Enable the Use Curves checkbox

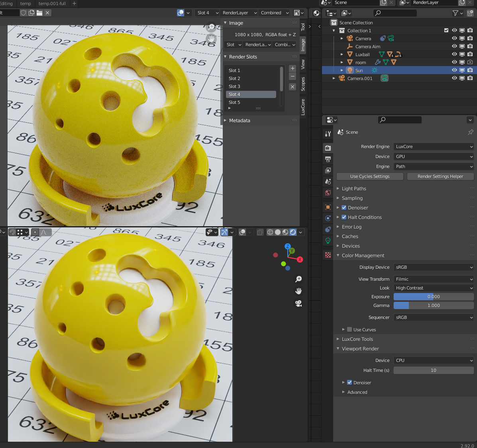(x=349, y=330)
